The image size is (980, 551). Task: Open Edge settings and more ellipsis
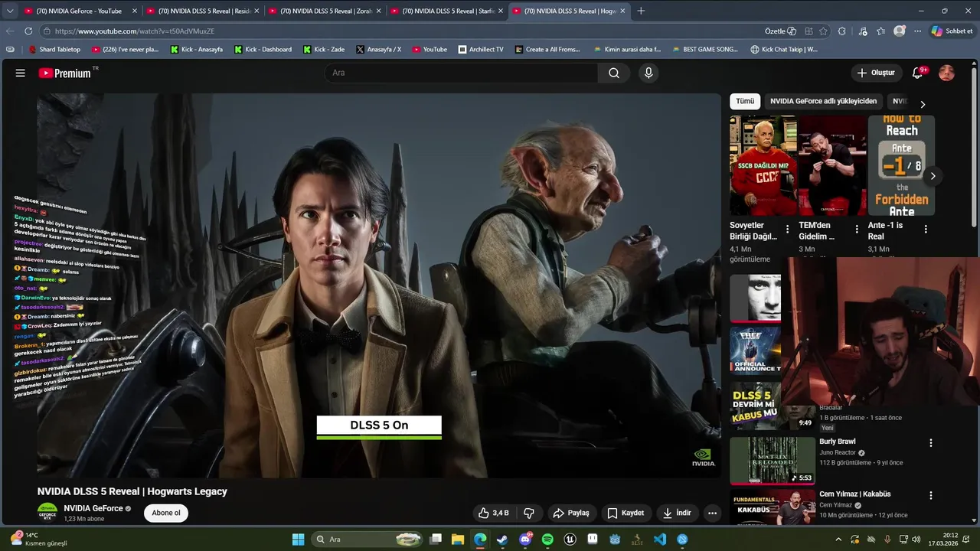(917, 31)
